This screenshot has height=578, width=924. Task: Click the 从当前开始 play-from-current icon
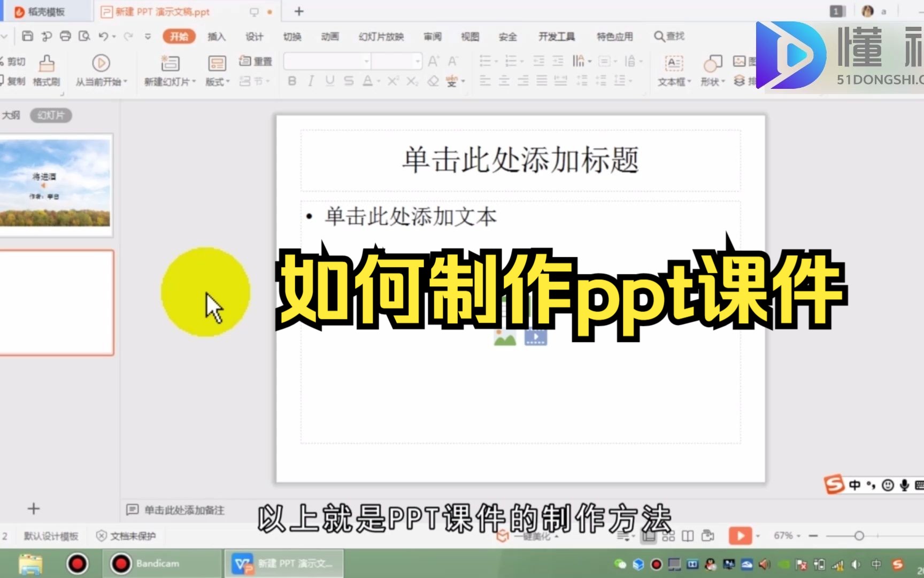(x=101, y=63)
